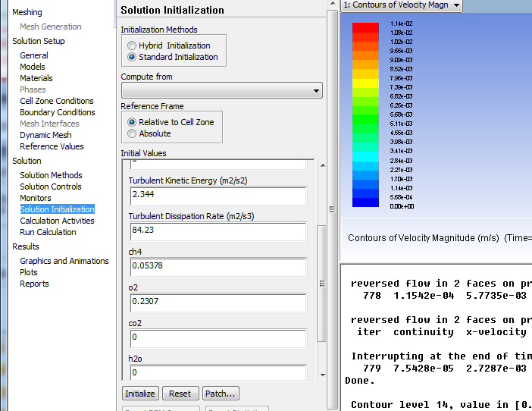The width and height of the screenshot is (532, 411).
Task: Click the Initialize button
Action: point(139,394)
